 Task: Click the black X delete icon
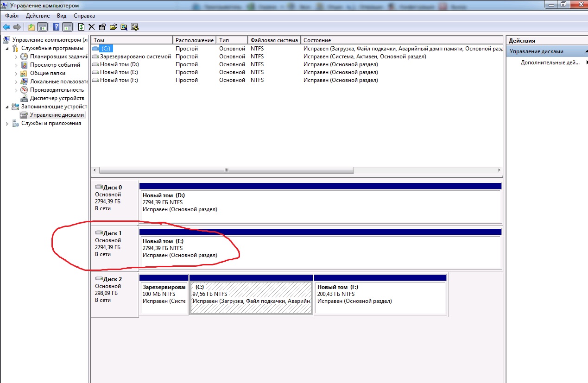click(92, 27)
